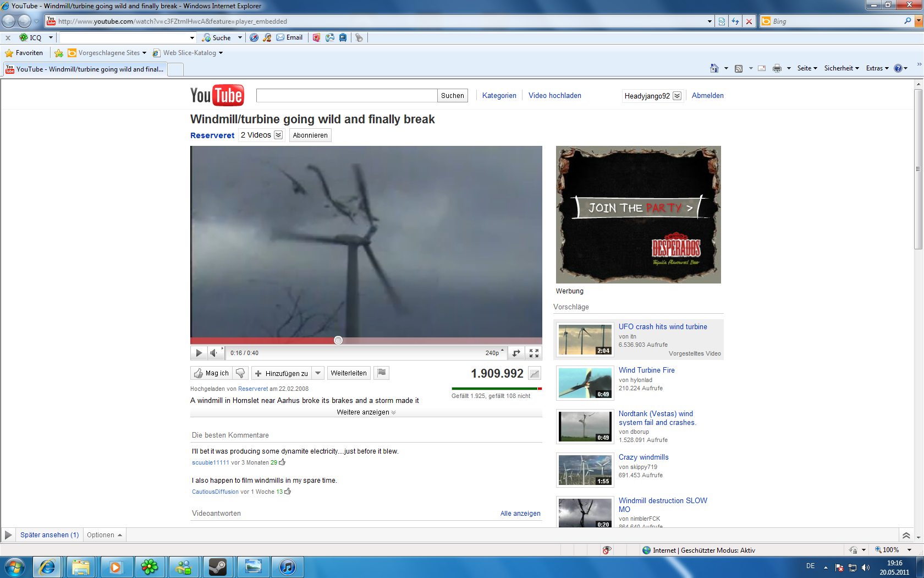Subscribe via the Abonnieren button
The width and height of the screenshot is (924, 578).
pos(310,135)
